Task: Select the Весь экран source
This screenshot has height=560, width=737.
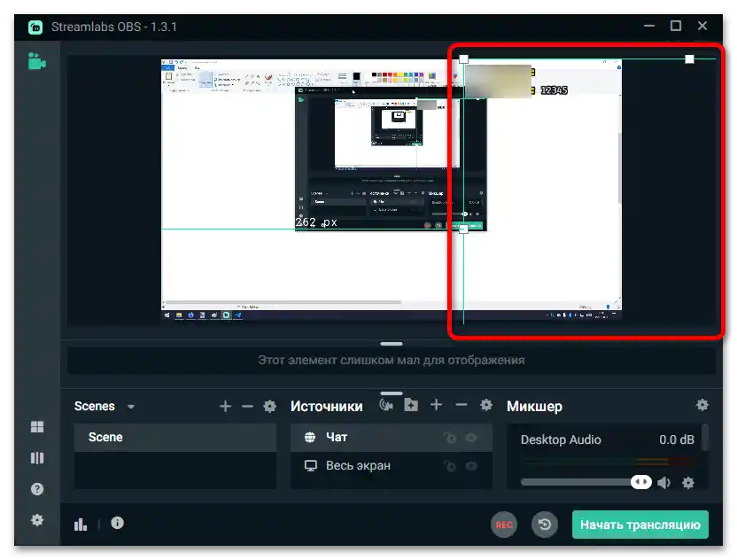Action: (391, 465)
